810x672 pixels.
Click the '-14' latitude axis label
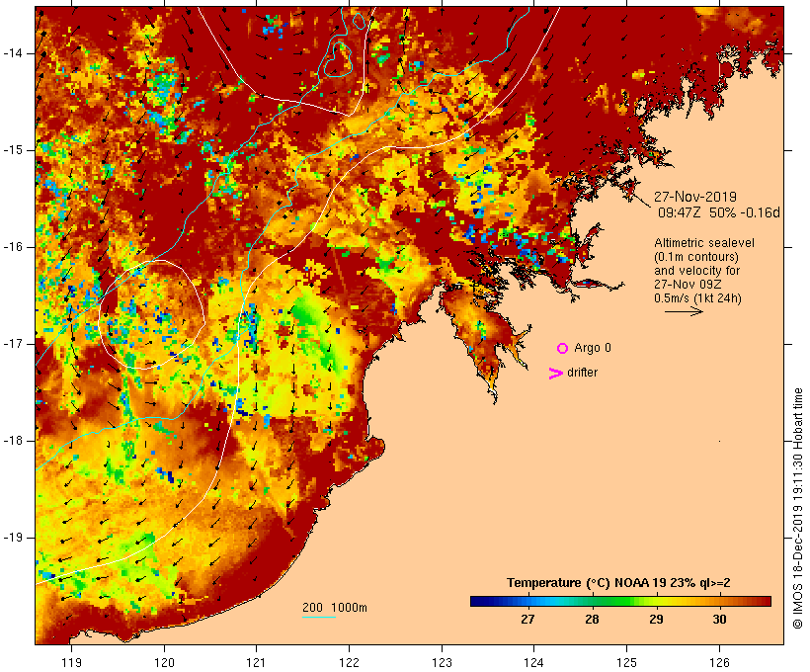[12, 53]
